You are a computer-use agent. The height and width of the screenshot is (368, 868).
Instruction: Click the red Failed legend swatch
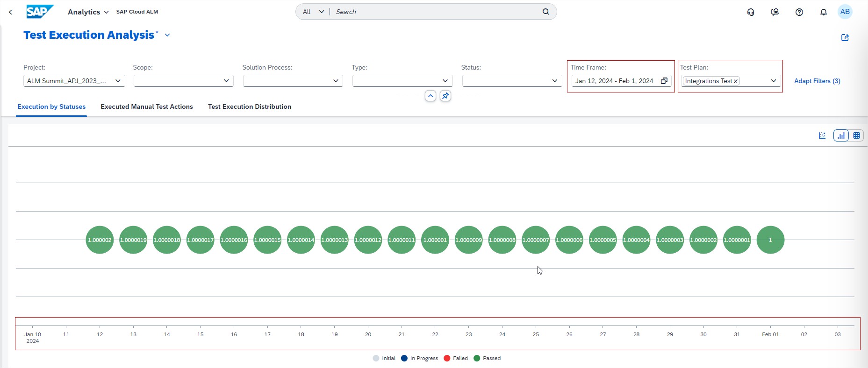pos(447,358)
